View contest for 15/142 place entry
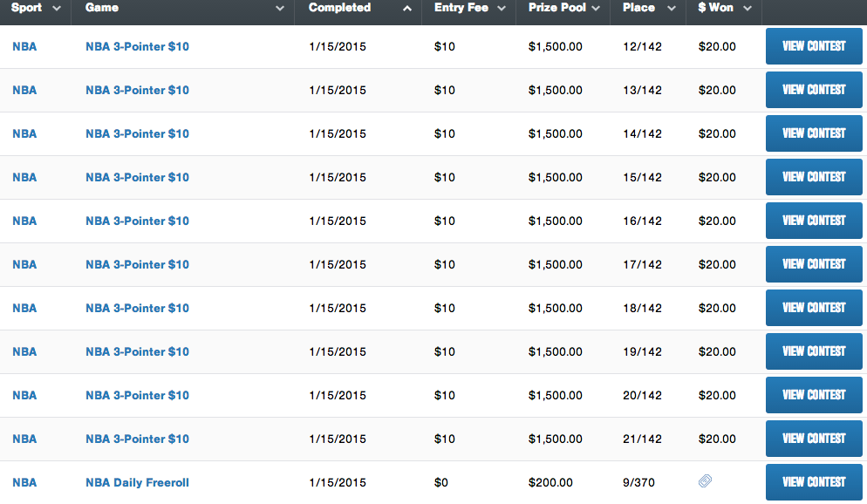This screenshot has height=504, width=867. coord(814,177)
